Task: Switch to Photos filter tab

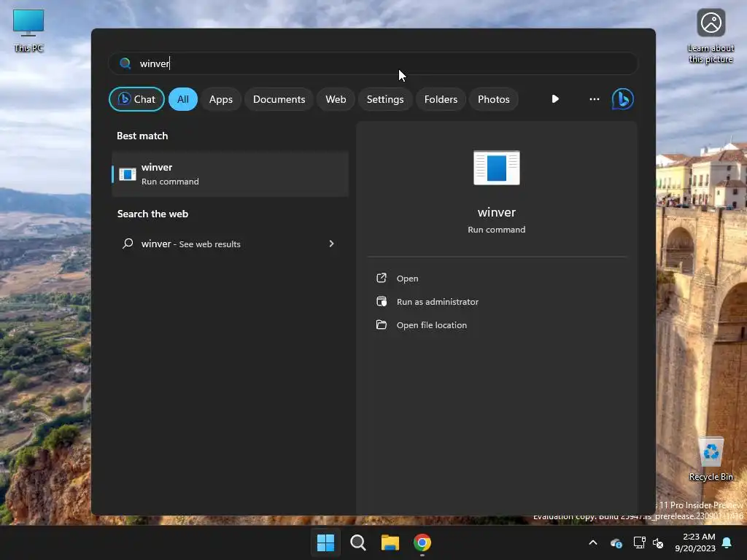Action: tap(494, 99)
